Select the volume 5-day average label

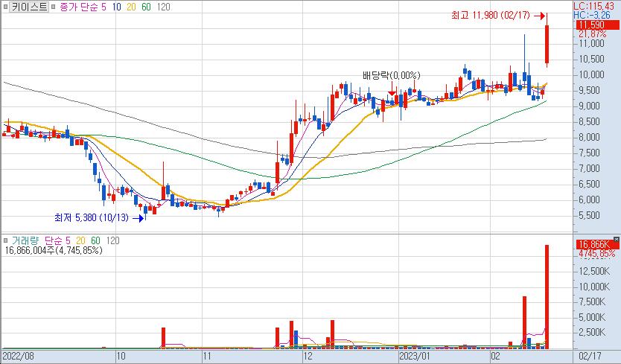[68, 240]
